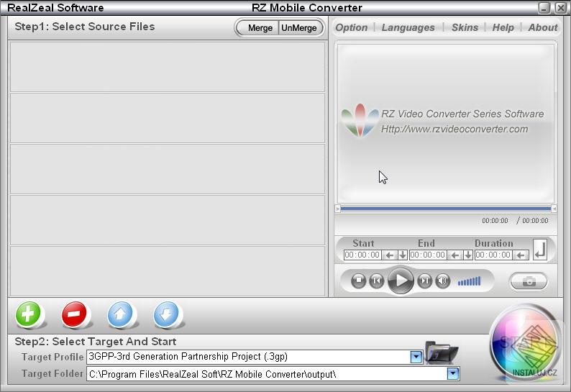
Task: Move selected file down with blue arrow
Action: tap(166, 314)
